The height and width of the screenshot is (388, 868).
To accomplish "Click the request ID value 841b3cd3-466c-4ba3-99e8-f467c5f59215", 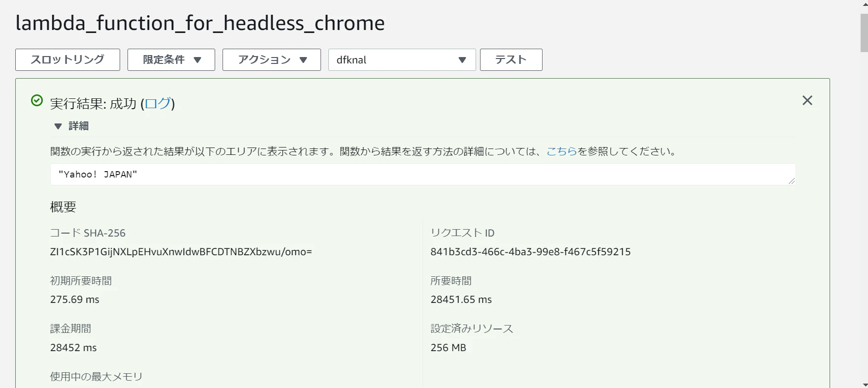I will pos(531,252).
